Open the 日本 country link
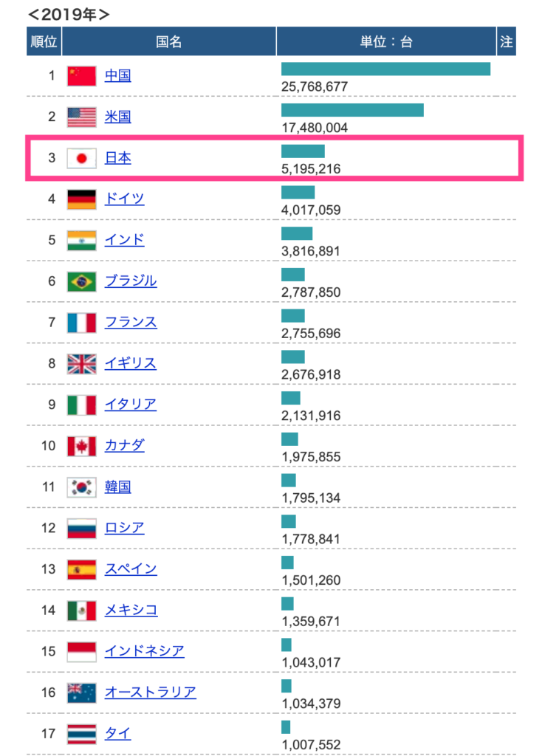545x756 pixels. [x=118, y=158]
